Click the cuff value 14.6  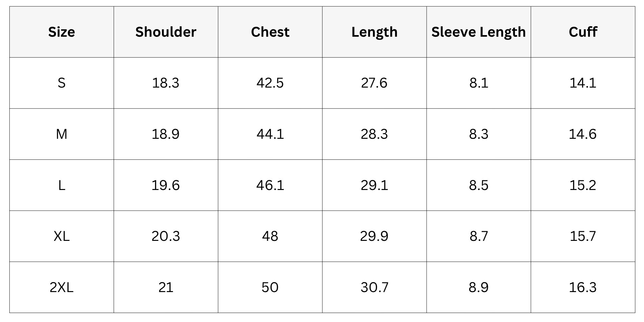(583, 134)
